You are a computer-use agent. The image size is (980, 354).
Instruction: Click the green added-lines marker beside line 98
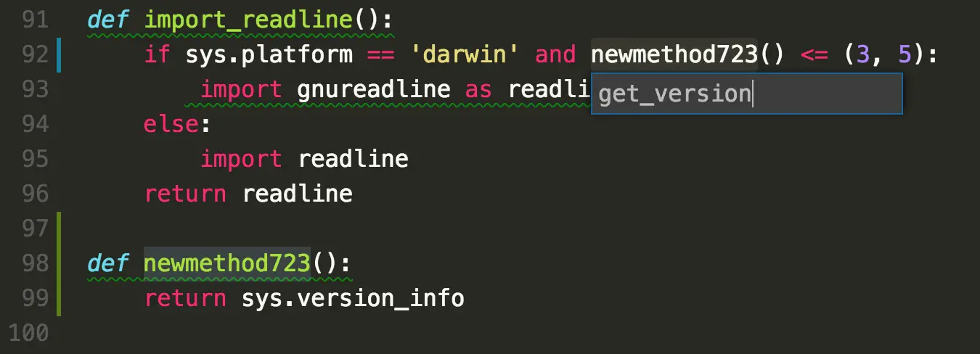[x=59, y=263]
